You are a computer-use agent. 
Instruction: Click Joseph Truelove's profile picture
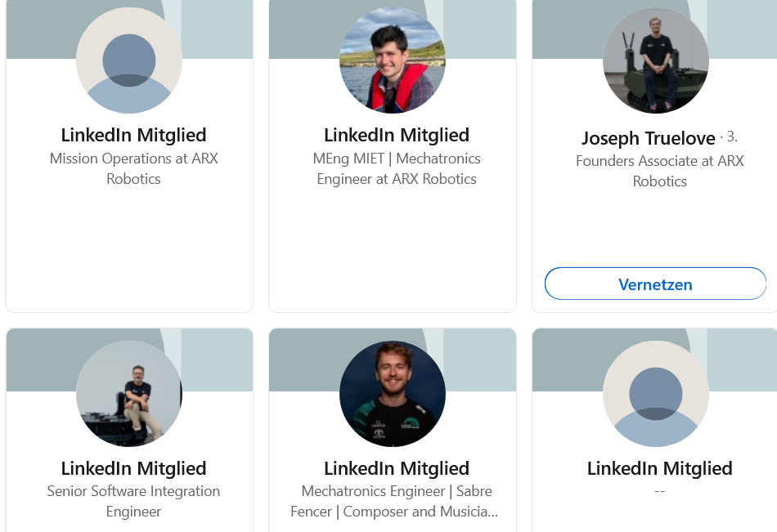point(656,60)
